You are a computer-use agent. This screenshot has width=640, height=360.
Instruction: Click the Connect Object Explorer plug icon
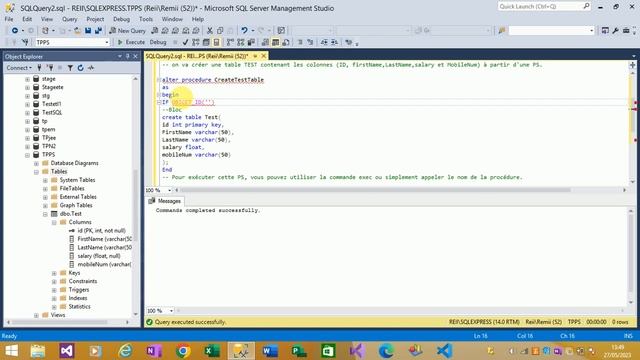pyautogui.click(x=40, y=68)
